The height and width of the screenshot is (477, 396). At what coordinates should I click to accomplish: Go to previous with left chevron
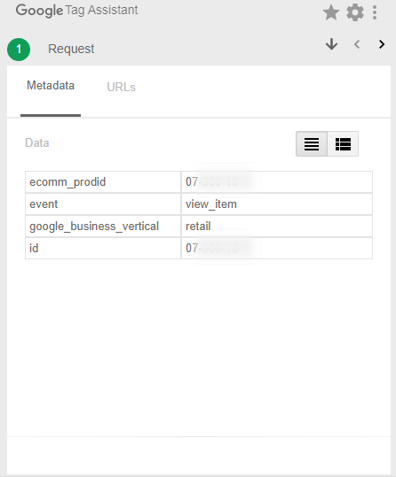click(x=357, y=44)
